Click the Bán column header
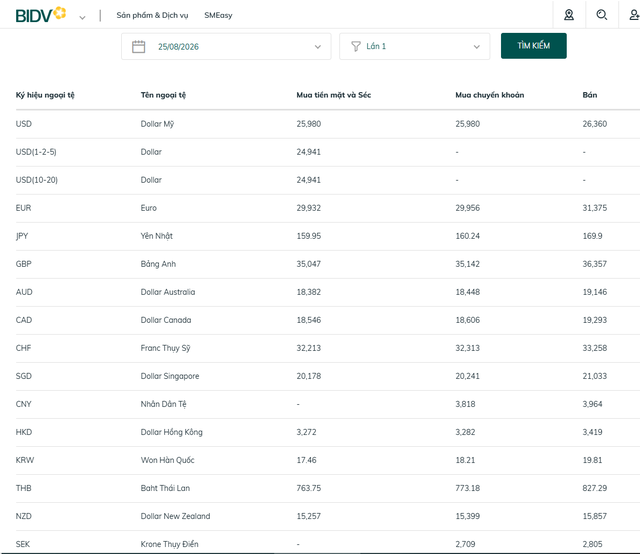640x554 pixels. click(x=590, y=95)
